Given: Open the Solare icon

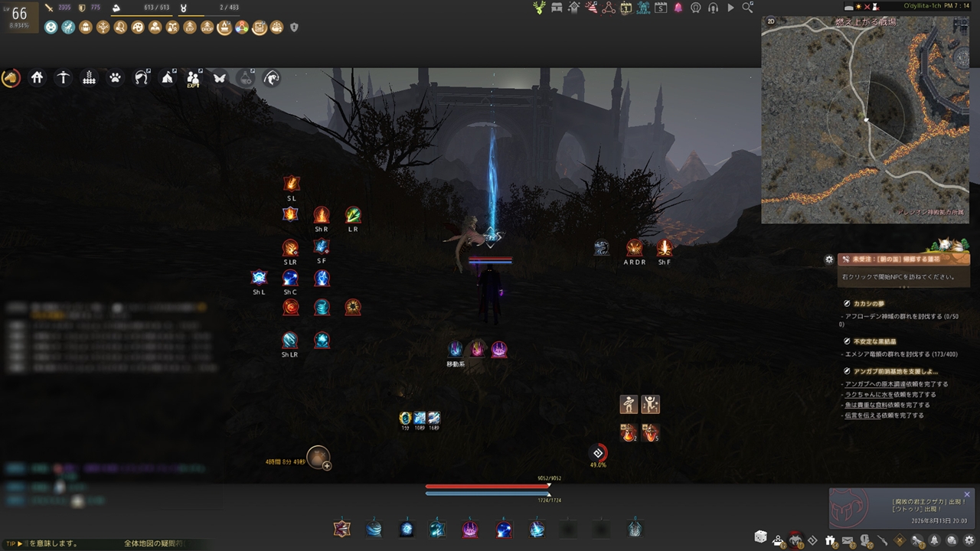Looking at the screenshot, I should point(643,8).
